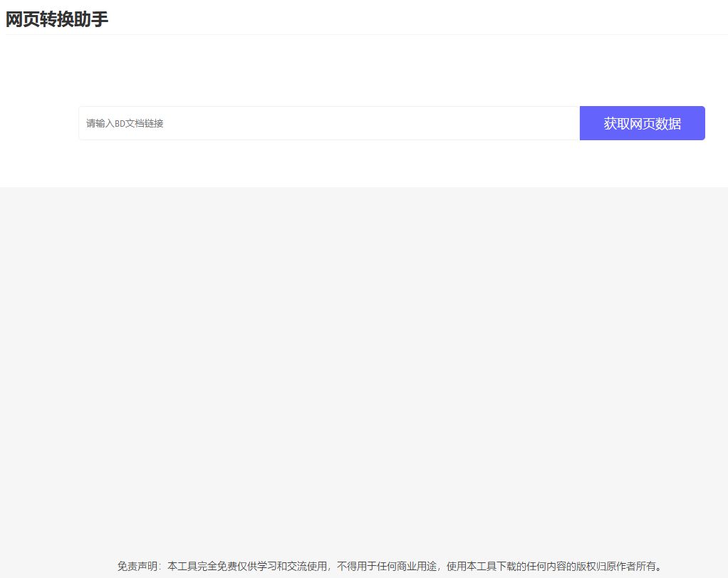Click blank space left of the link input
728x578 pixels.
(x=39, y=123)
